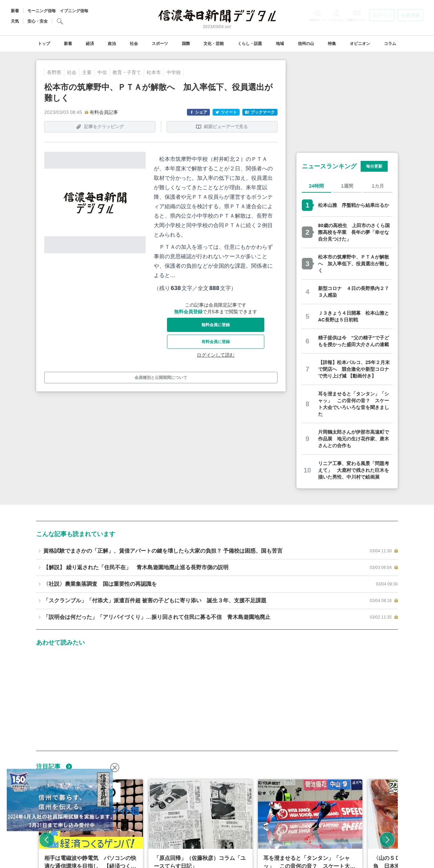
Task: Open rank 2 80歳の高校生 article
Action: pos(347,232)
